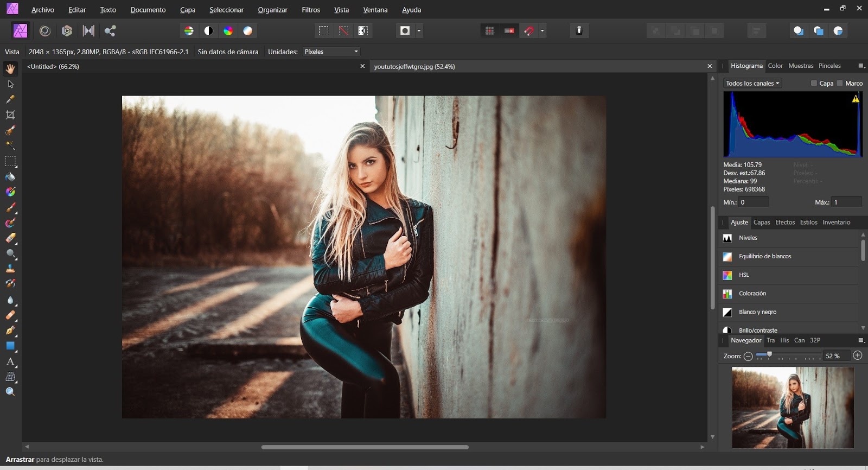Screen dimensions: 868x470
Task: Select the Dodge Brush tool
Action: [x=10, y=253]
